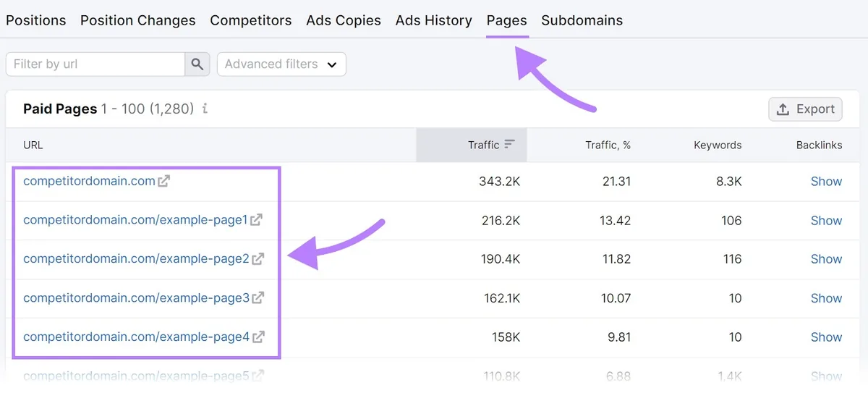Open external link icon for example-page2
868x393 pixels.
pyautogui.click(x=258, y=258)
